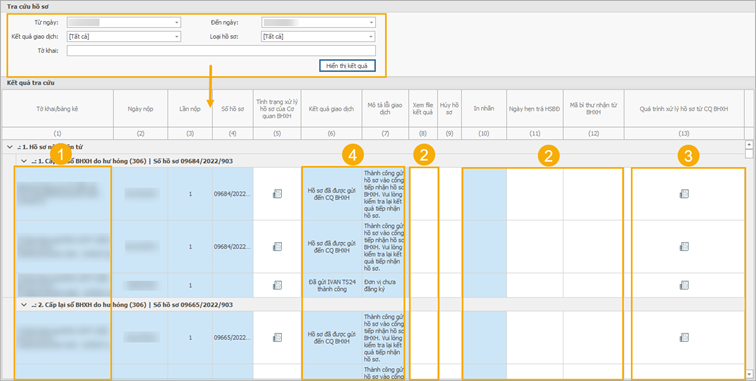Viewport: 756px width, 381px height.
Task: Select cell 'Đơn vị chưa đăng ký'
Action: coord(385,285)
